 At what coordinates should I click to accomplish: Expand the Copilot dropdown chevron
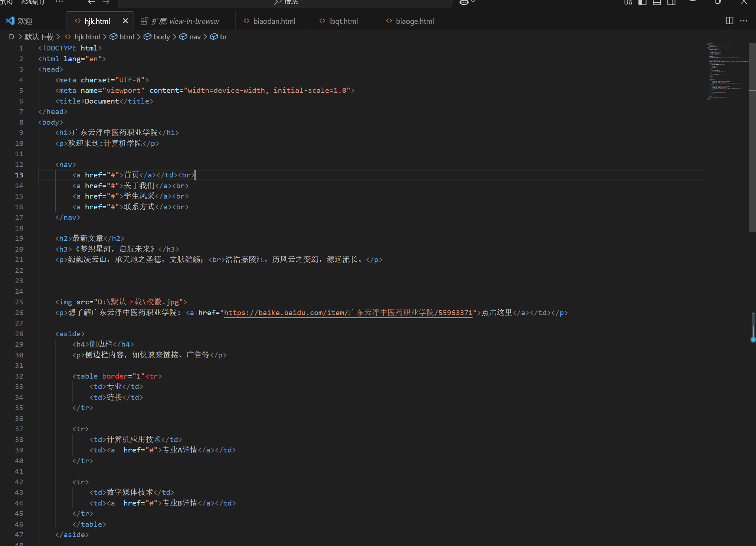pos(473,2)
